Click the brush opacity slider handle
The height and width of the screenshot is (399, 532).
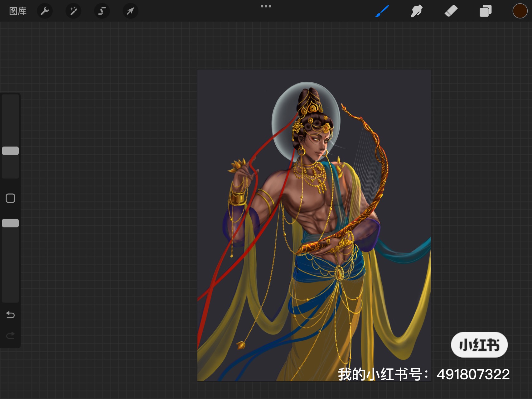[10, 223]
